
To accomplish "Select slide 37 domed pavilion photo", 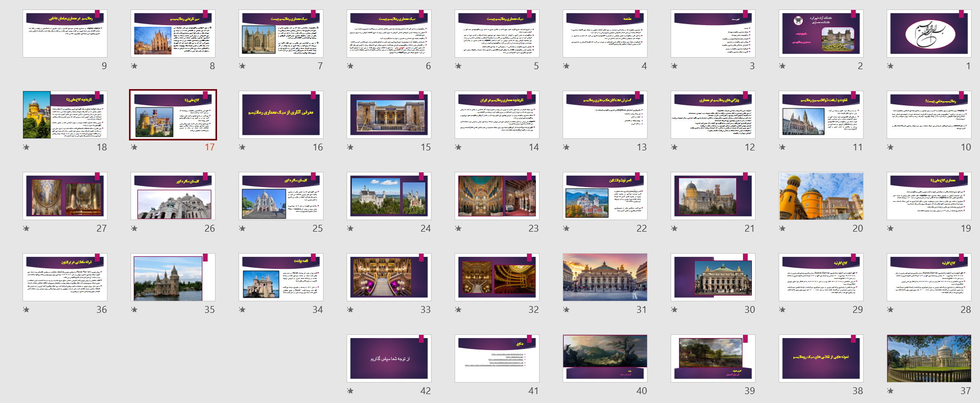I will [929, 358].
